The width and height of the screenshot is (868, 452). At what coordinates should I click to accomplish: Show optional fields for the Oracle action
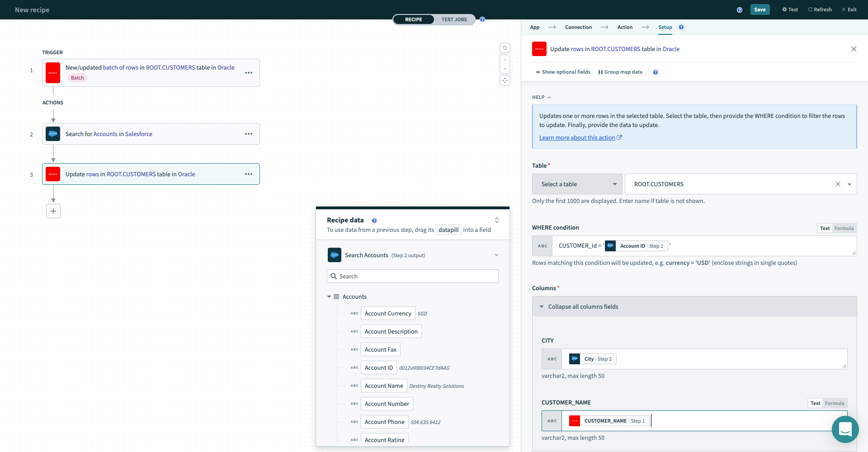(563, 72)
